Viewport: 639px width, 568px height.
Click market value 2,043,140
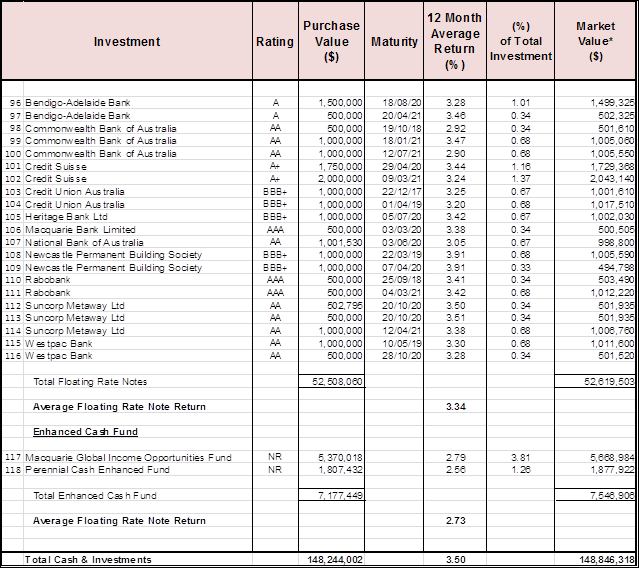612,179
